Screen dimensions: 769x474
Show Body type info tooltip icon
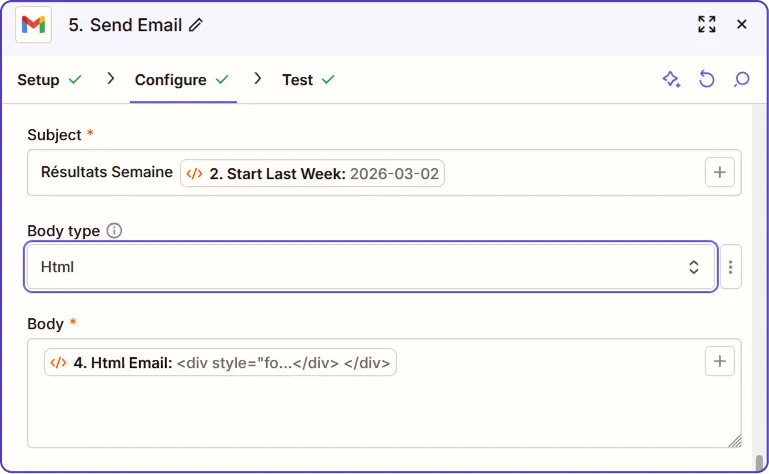click(114, 231)
